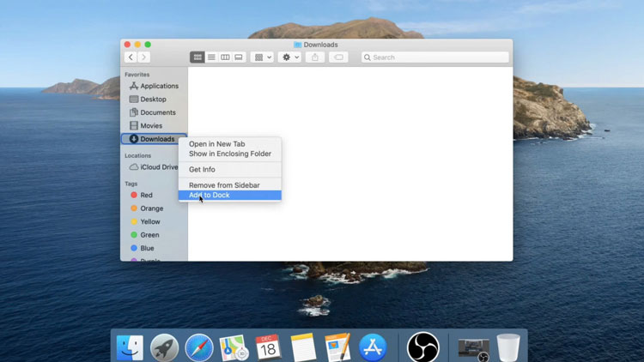
Task: Choose Remove from Sidebar
Action: tap(229, 185)
